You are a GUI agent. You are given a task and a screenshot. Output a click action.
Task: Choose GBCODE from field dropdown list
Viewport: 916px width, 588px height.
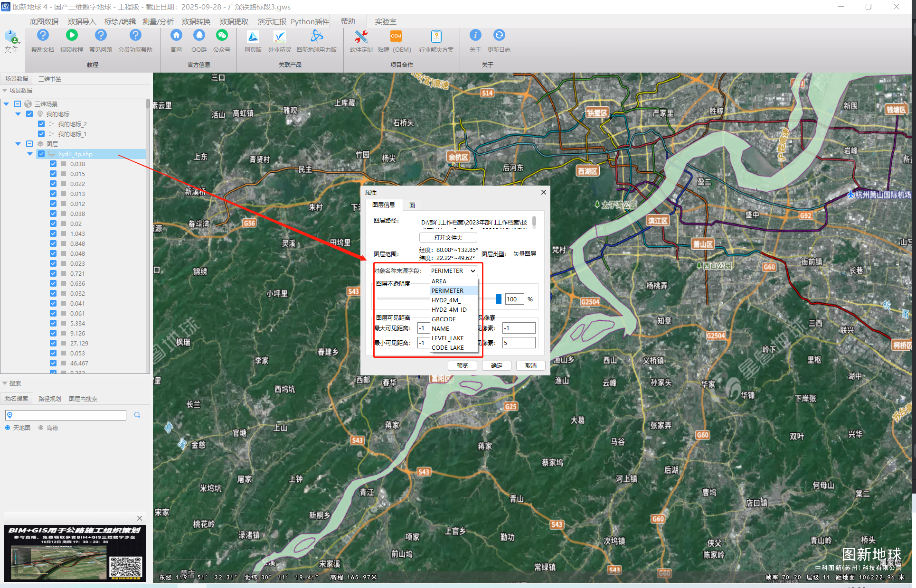(x=454, y=319)
